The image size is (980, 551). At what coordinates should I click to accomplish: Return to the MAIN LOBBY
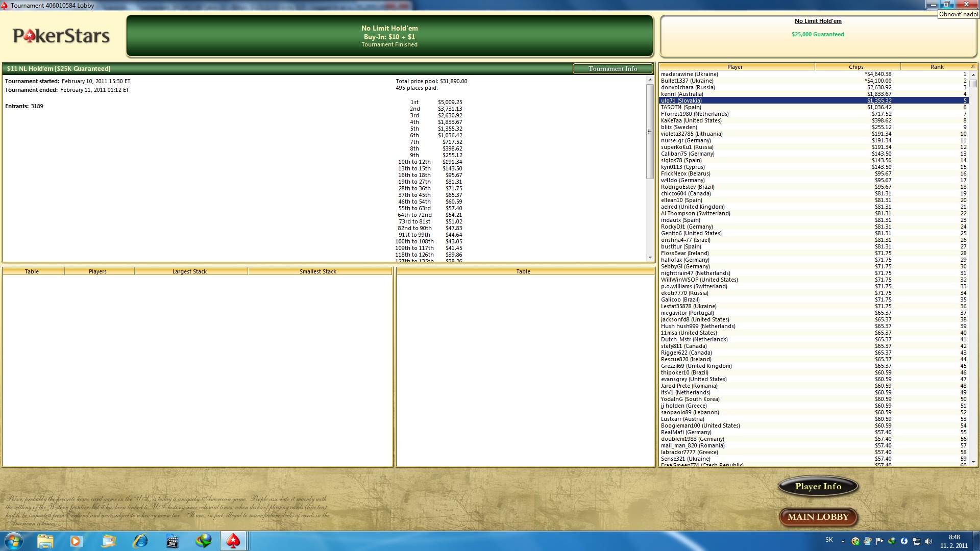pos(818,517)
